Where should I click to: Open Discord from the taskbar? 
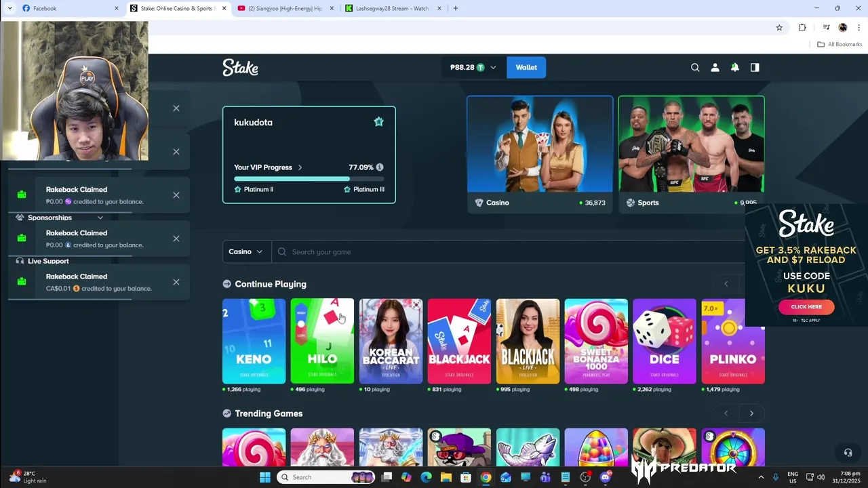tap(606, 477)
